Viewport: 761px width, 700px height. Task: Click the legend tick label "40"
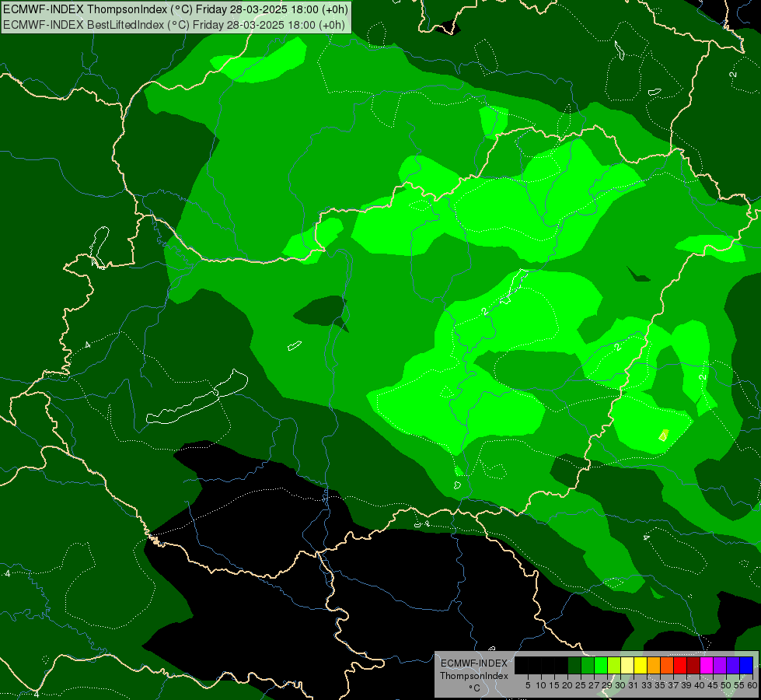(x=700, y=685)
